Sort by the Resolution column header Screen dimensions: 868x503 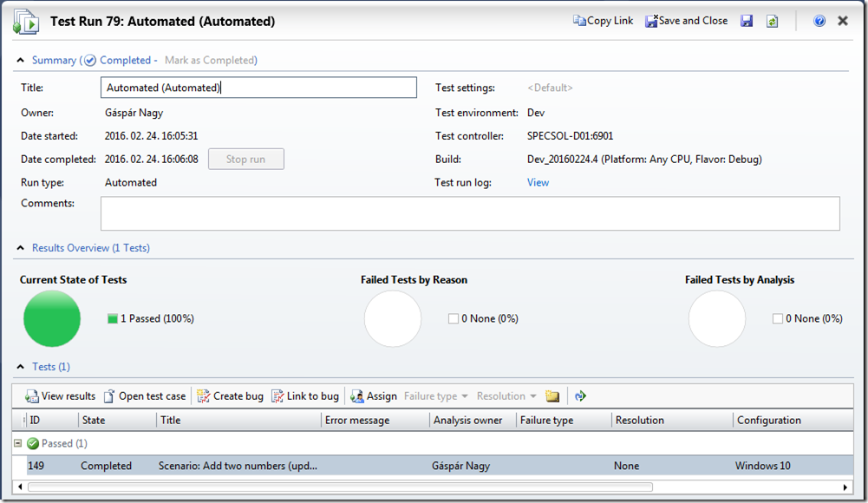click(672, 421)
